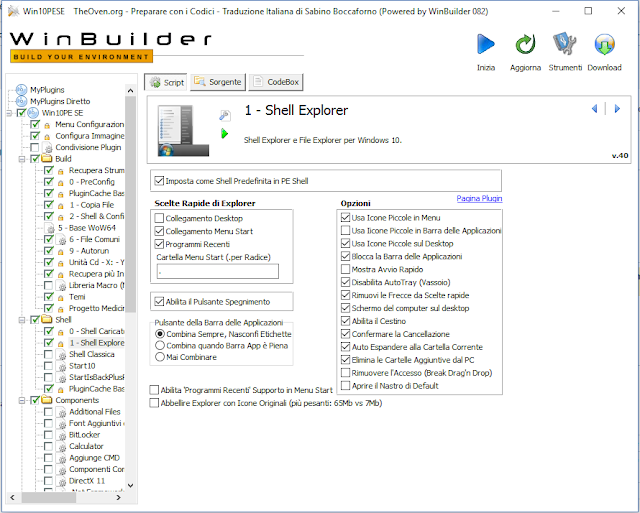Screen dimensions: 640x513
Task: Select Progetto Medicina tree item
Action: [x=96, y=308]
